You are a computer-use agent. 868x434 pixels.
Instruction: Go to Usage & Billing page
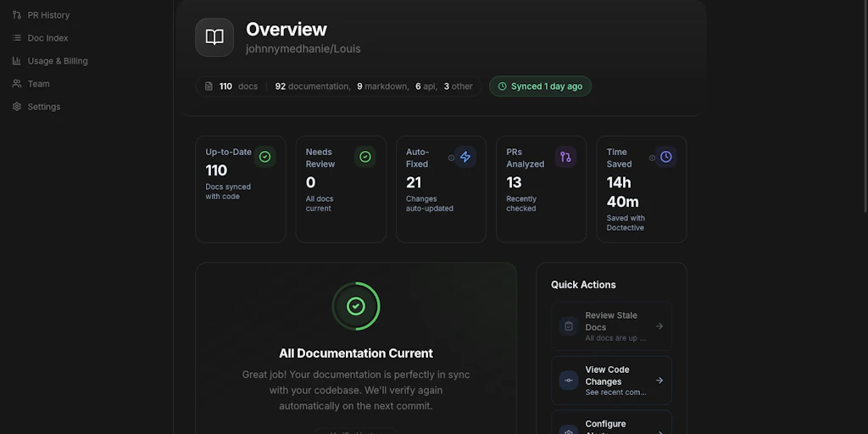pyautogui.click(x=58, y=61)
